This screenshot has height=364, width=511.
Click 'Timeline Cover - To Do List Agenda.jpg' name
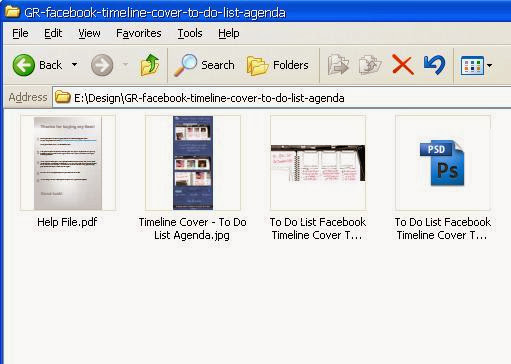(193, 229)
